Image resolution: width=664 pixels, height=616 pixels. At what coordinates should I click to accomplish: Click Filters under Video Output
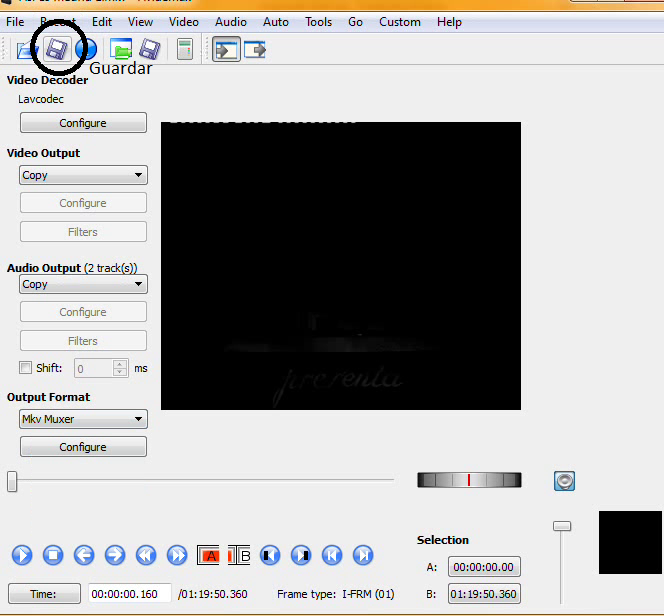point(83,232)
